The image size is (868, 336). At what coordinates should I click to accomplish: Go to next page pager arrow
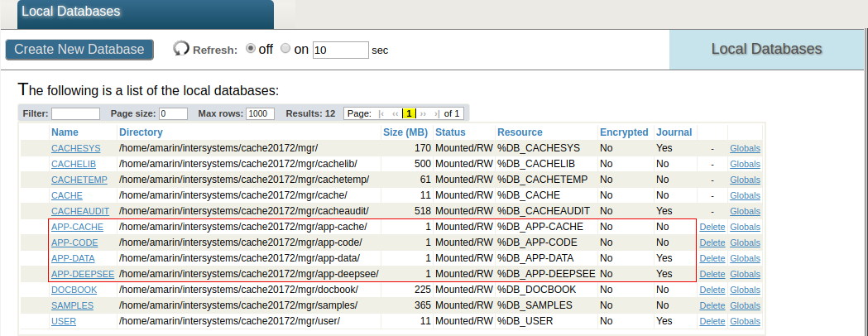(423, 113)
